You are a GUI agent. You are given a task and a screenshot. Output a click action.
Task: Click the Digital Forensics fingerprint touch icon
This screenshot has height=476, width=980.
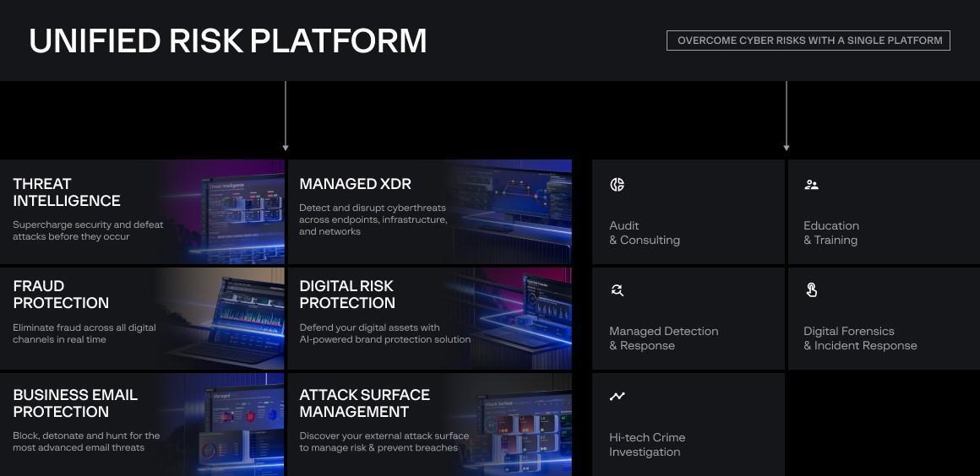(x=811, y=290)
